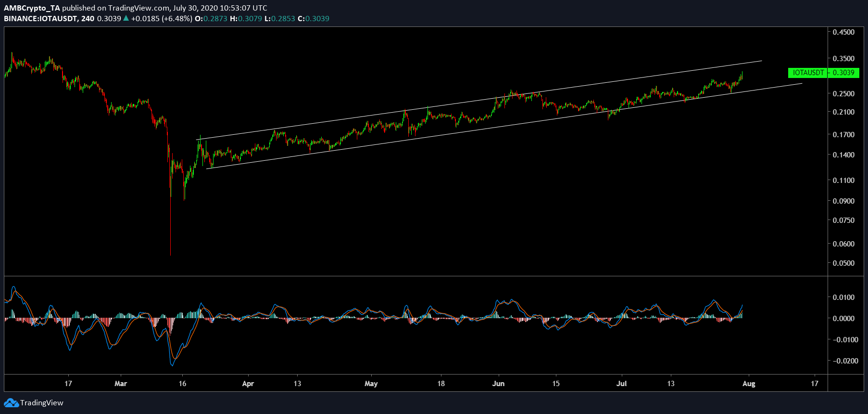This screenshot has height=414, width=868.
Task: Click the Jul label on time axis
Action: [622, 384]
